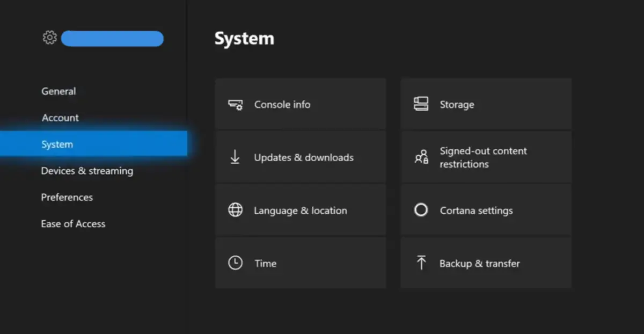
Task: Click the Updates & downloads arrow icon
Action: click(x=235, y=157)
